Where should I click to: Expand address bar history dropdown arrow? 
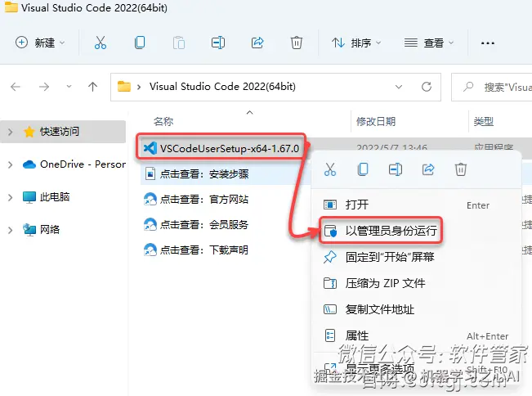(x=399, y=87)
